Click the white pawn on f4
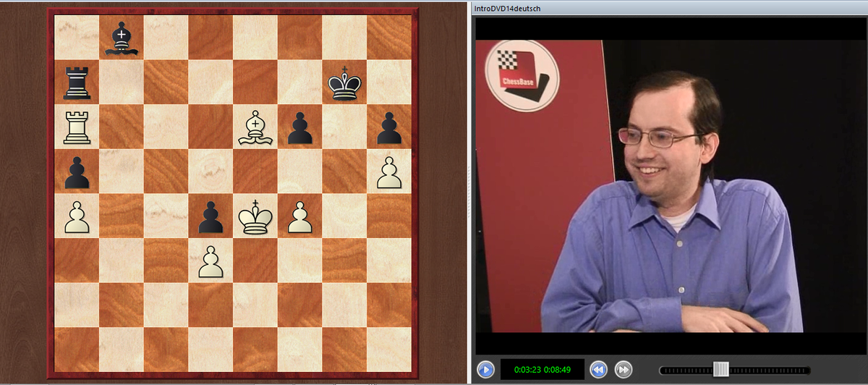 coord(299,217)
